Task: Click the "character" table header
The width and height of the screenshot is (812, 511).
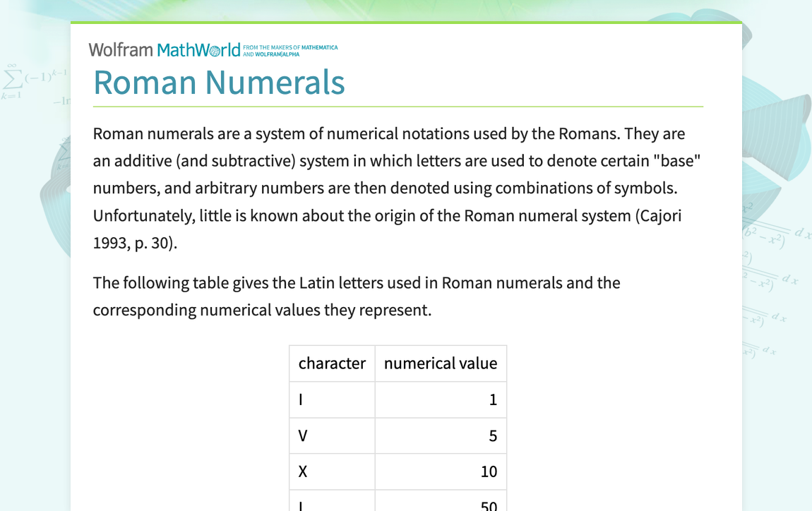Action: click(332, 363)
